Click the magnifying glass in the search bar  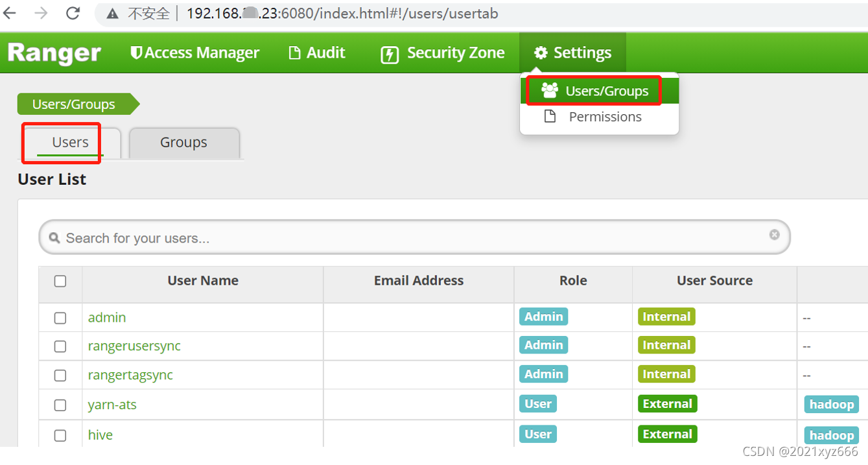coord(55,237)
